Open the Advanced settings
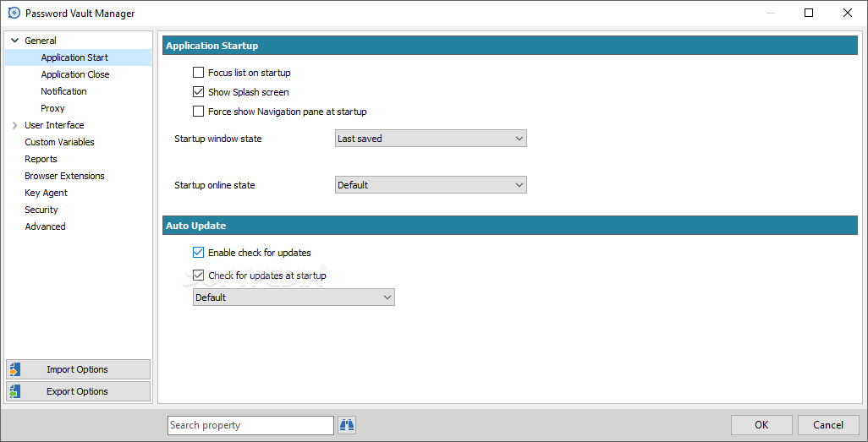The width and height of the screenshot is (868, 442). [x=46, y=226]
